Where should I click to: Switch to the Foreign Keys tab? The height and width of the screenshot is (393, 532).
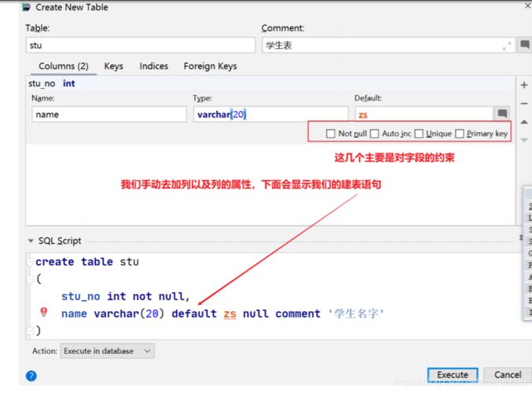pos(210,66)
